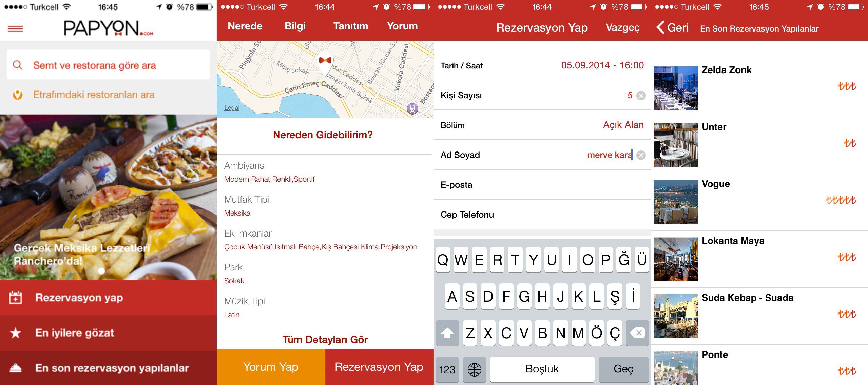
Task: Tap the Geç keyboard key
Action: point(623,369)
